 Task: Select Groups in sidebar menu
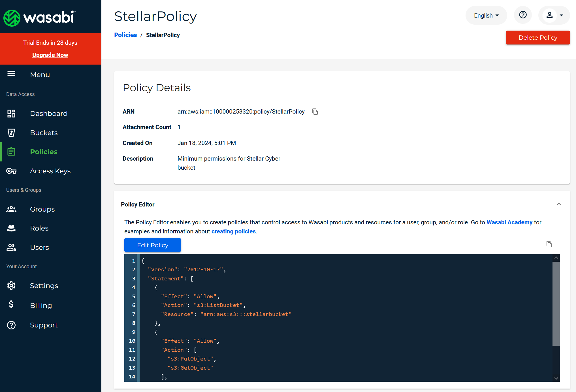[x=42, y=209]
